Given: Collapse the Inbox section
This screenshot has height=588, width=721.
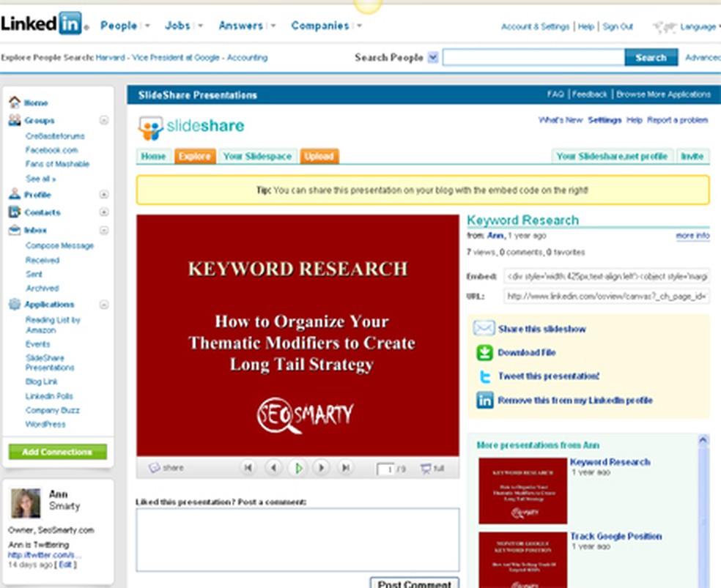Looking at the screenshot, I should click(104, 230).
